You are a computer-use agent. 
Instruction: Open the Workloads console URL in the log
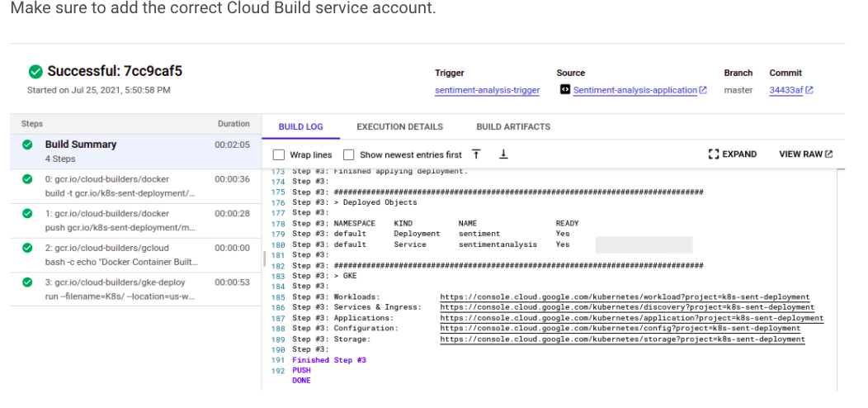pos(625,297)
